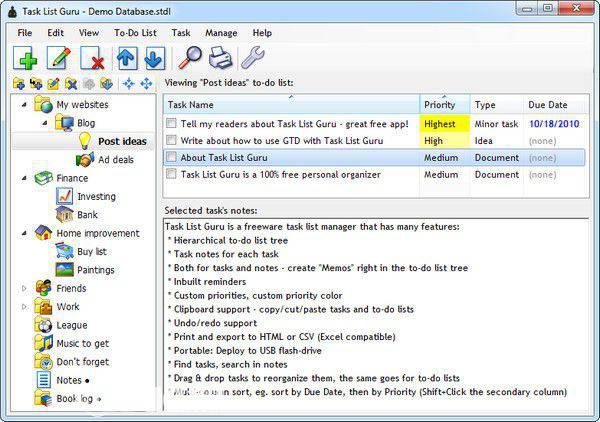Click the pale yellow High priority cell
The width and height of the screenshot is (600, 422).
tap(445, 140)
